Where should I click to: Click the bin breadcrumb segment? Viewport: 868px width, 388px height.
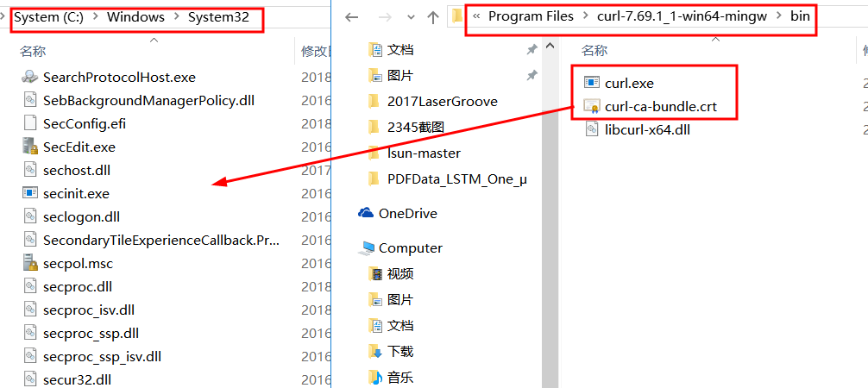800,16
